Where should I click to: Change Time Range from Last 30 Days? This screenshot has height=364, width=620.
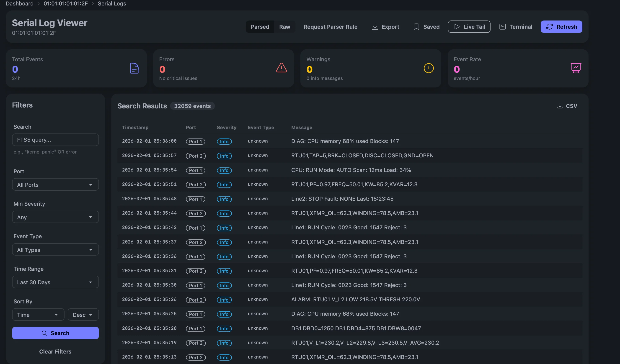(x=55, y=282)
